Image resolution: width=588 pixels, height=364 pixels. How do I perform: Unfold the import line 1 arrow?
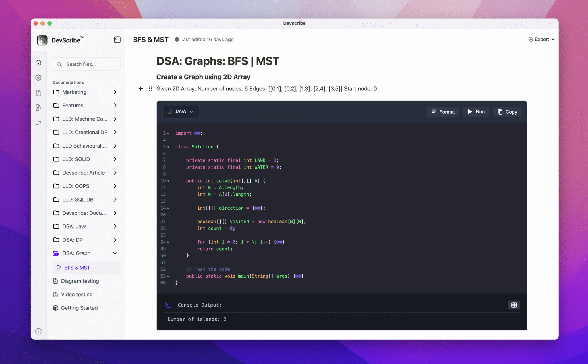click(x=168, y=133)
